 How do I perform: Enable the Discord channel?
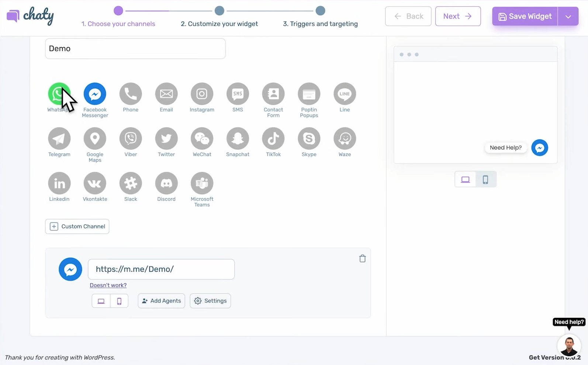(166, 183)
